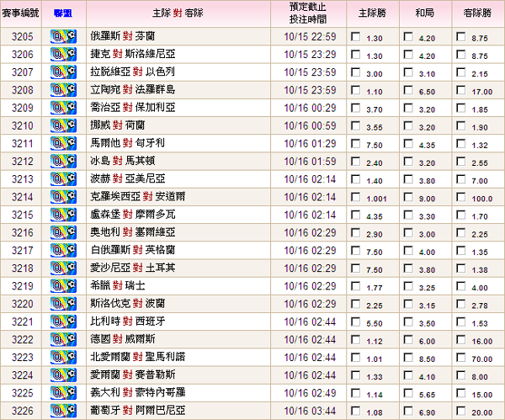Click the 預定截止投注時間 column header
The width and height of the screenshot is (505, 420).
click(x=308, y=13)
